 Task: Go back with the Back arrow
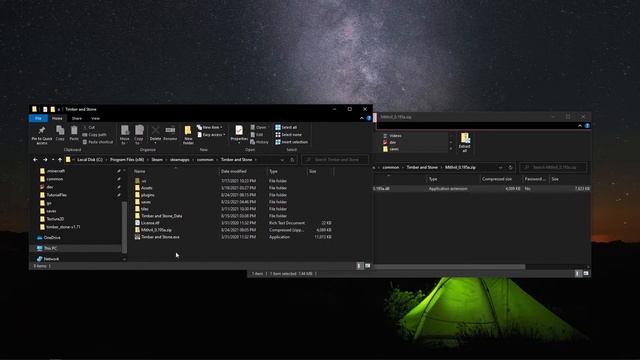tap(36, 160)
